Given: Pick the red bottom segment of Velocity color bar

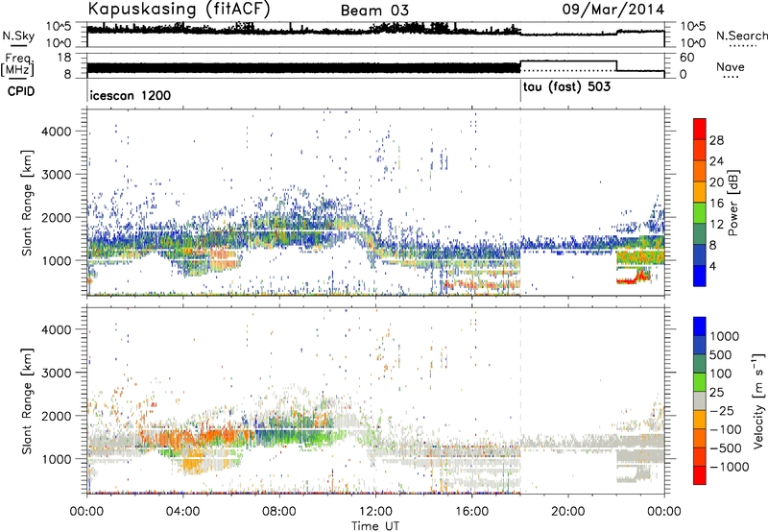Looking at the screenshot, I should point(700,475).
